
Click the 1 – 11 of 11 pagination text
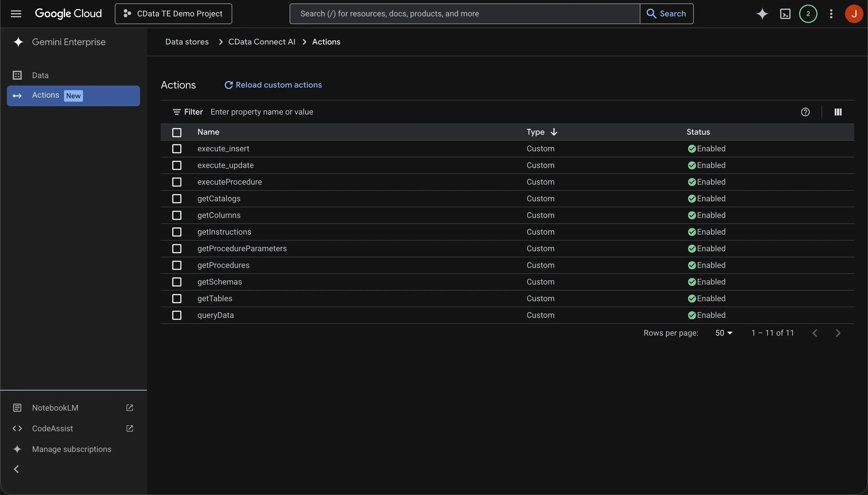coord(772,333)
